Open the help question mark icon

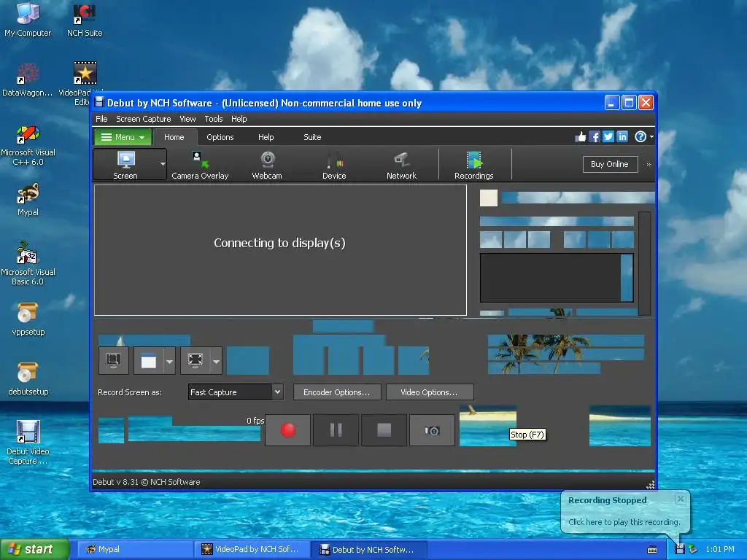[x=640, y=137]
